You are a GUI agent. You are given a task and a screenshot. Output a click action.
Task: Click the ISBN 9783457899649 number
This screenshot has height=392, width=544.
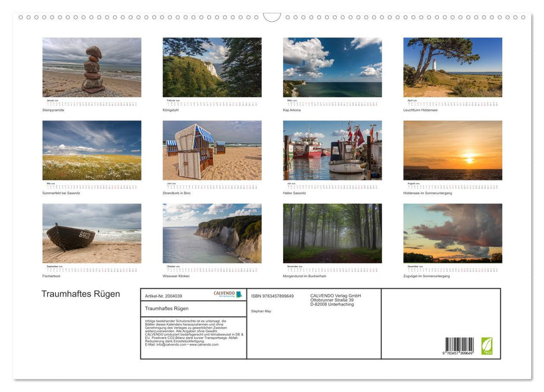tap(271, 296)
